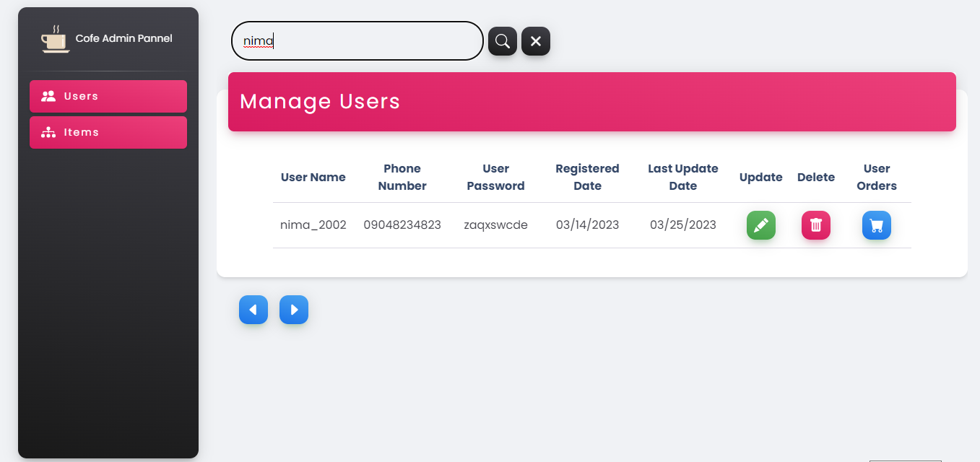Clear the search using the X icon

coord(535,41)
